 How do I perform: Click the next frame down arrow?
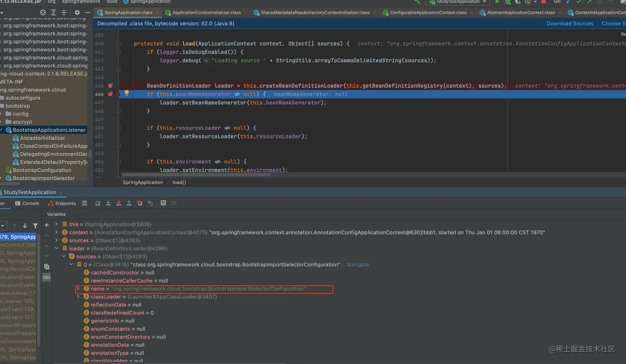[25, 226]
